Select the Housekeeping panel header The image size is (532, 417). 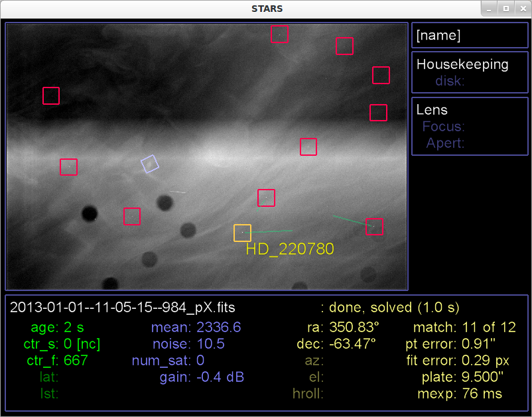click(462, 64)
